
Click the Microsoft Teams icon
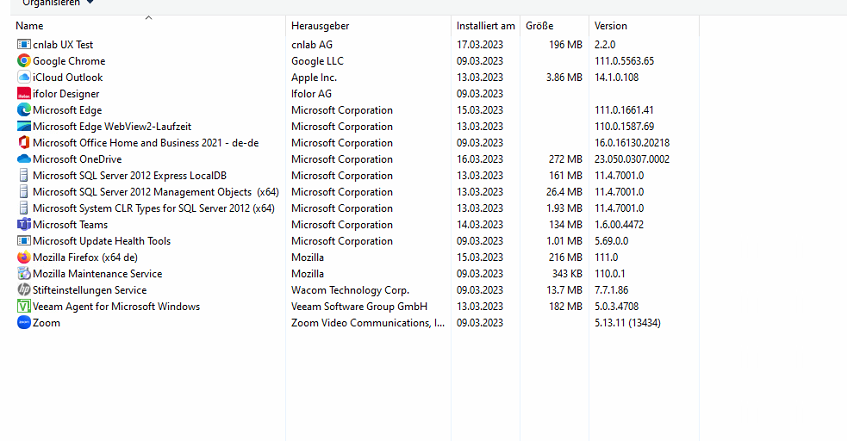pos(24,225)
